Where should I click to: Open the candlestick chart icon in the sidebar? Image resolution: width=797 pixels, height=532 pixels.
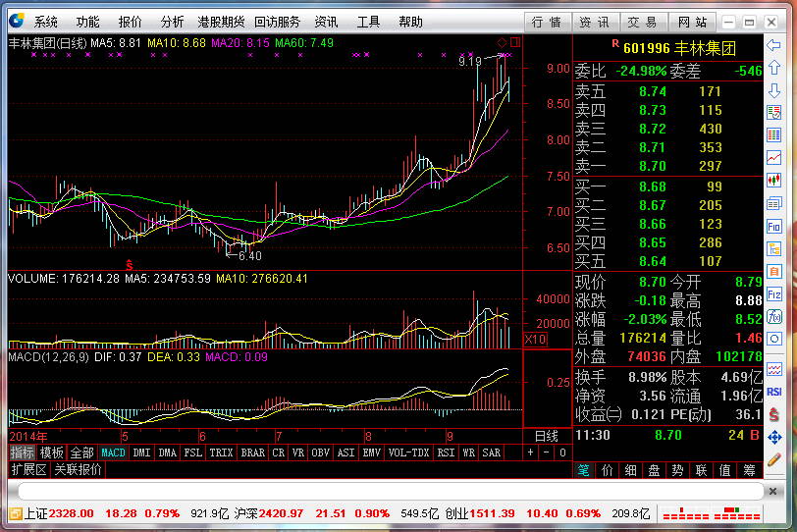pos(774,181)
